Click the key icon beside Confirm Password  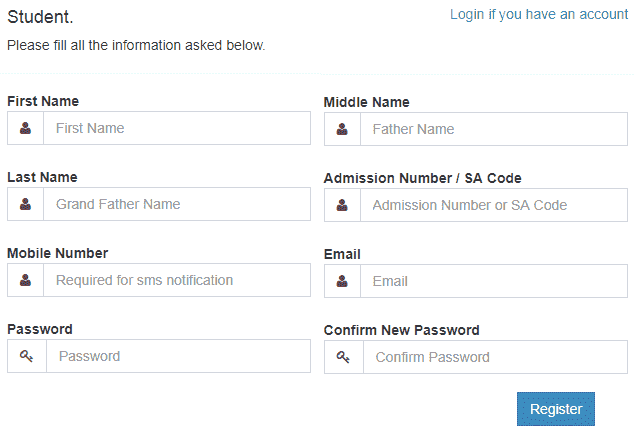pyautogui.click(x=343, y=357)
